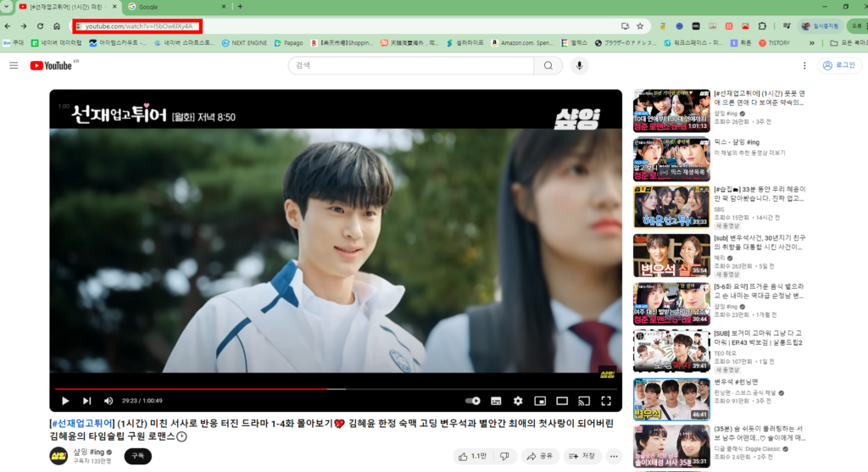
Task: Click the #선재업고튀어 hashtag link
Action: tap(81, 424)
